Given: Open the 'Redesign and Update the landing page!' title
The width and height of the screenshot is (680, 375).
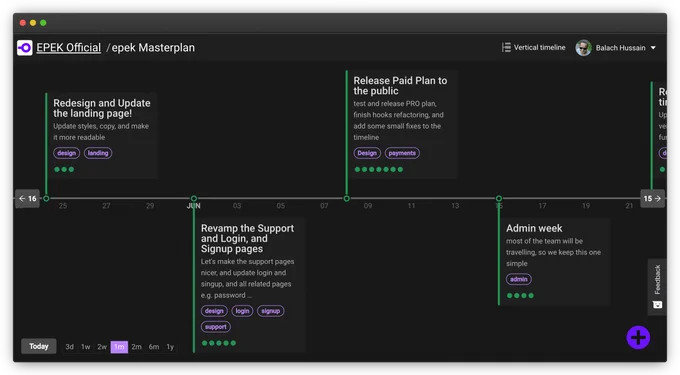Looking at the screenshot, I should [101, 108].
